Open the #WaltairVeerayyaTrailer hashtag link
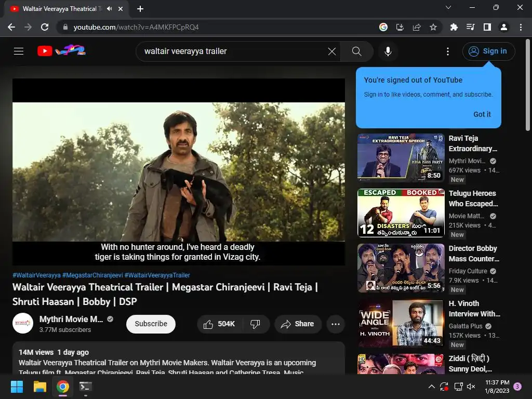 [157, 275]
